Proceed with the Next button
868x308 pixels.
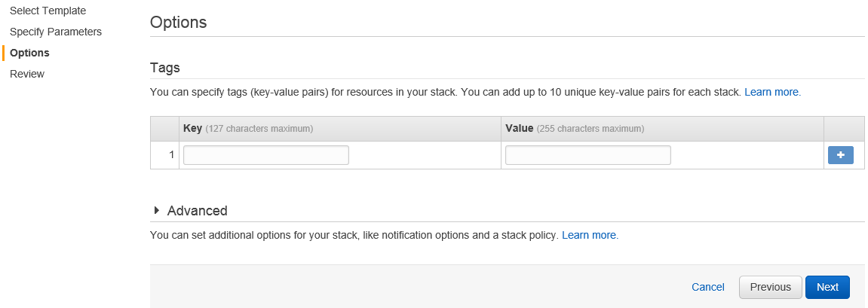(827, 287)
